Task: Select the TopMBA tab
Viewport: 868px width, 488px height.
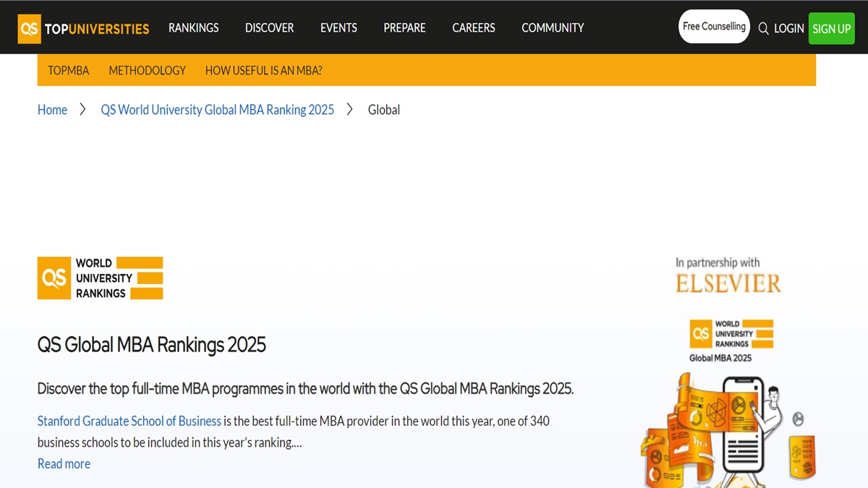Action: tap(69, 71)
